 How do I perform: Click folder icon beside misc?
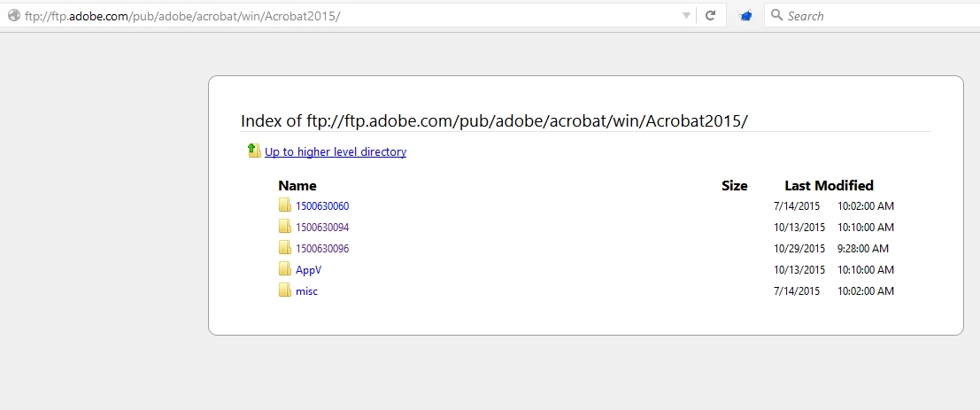click(285, 290)
